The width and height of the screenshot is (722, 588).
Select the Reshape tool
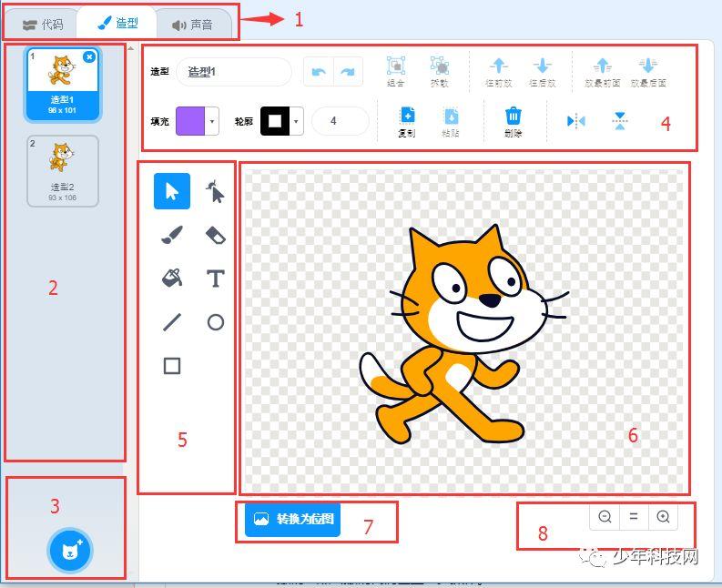215,191
